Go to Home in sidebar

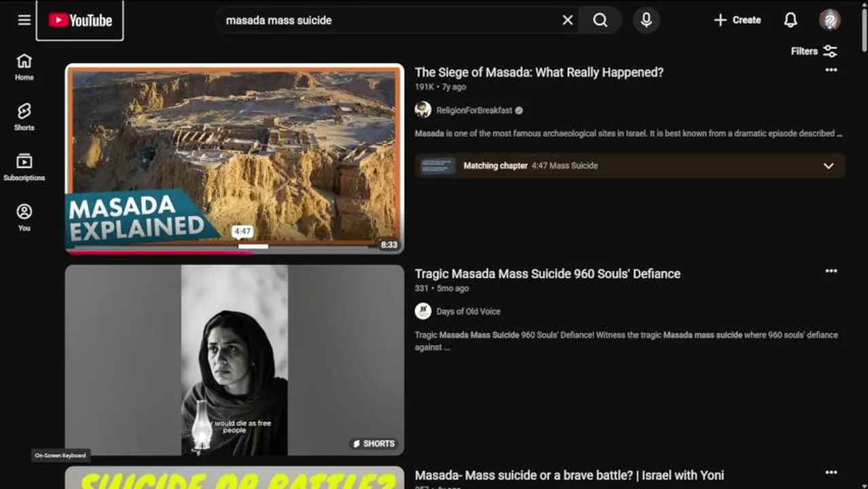click(x=24, y=67)
